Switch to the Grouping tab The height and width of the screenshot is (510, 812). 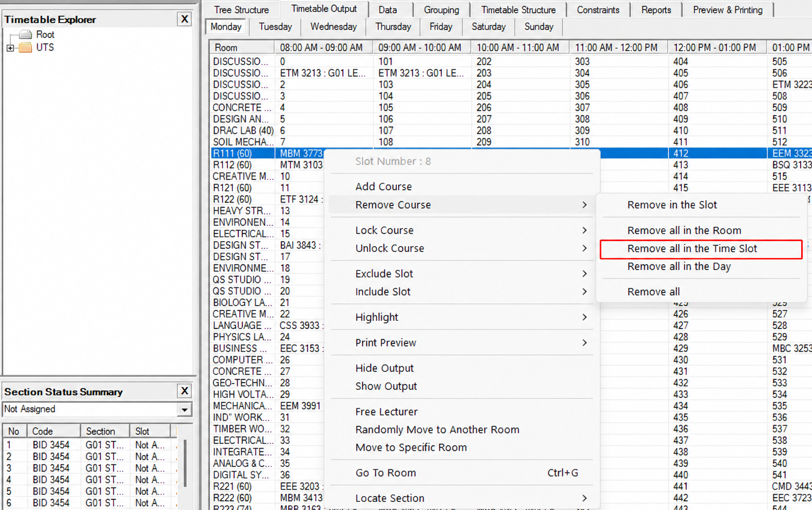click(441, 10)
